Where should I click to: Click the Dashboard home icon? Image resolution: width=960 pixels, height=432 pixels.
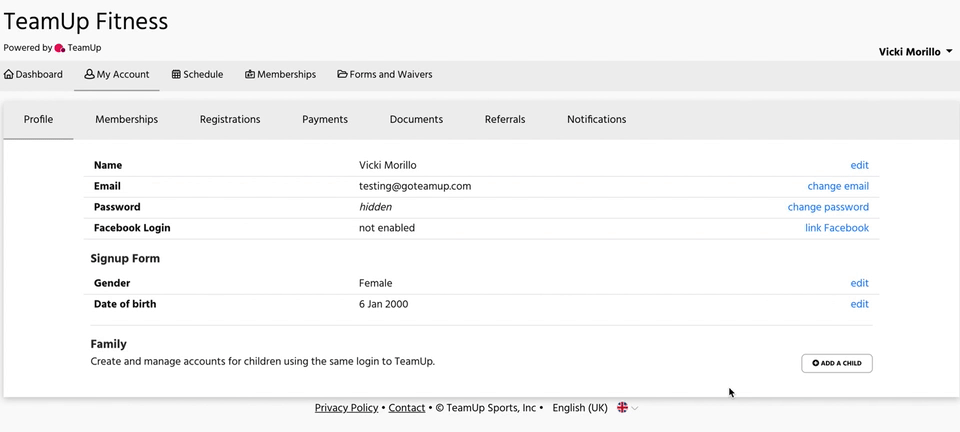[x=9, y=75]
